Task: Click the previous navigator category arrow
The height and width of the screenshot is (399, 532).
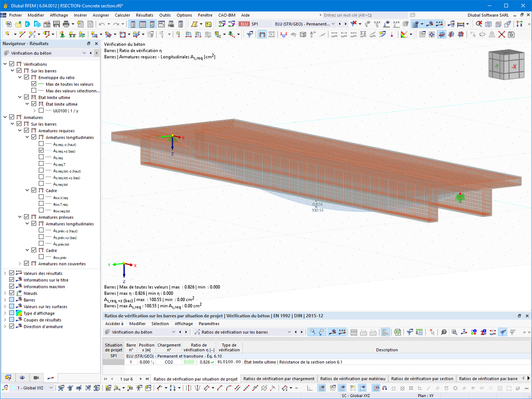Action: click(91, 53)
